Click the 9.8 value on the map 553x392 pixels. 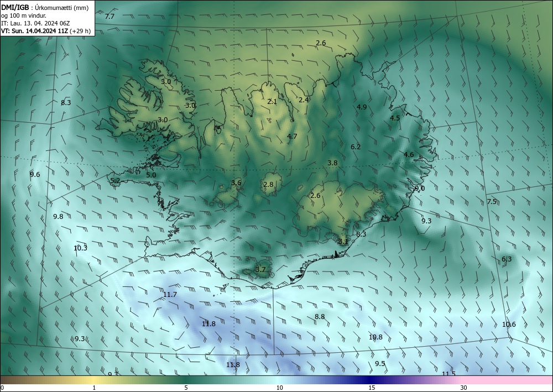pyautogui.click(x=58, y=216)
